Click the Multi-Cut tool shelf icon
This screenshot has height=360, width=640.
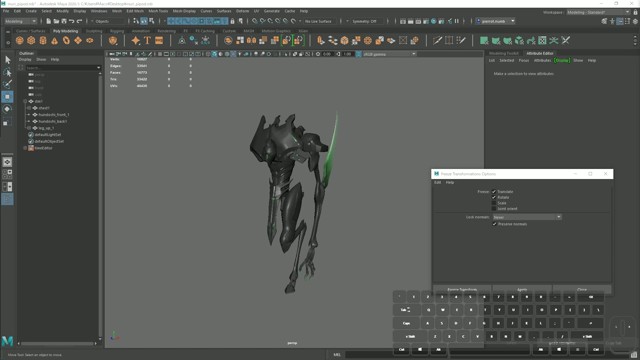[437, 40]
